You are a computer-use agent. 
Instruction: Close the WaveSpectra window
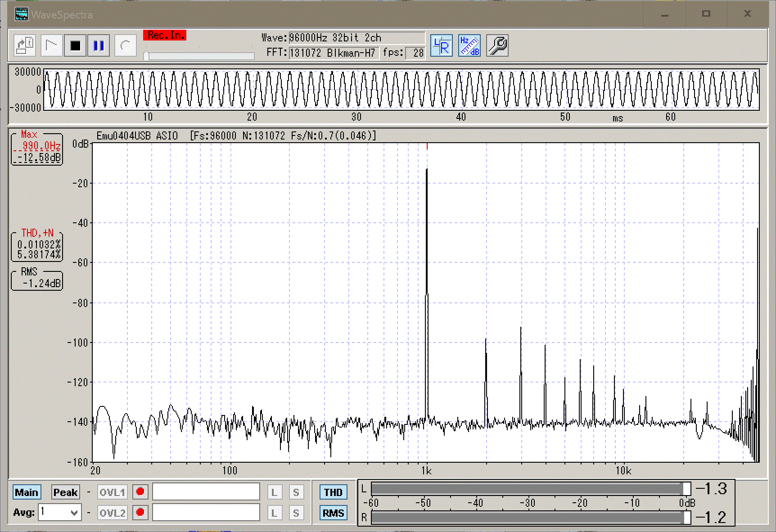click(x=747, y=14)
